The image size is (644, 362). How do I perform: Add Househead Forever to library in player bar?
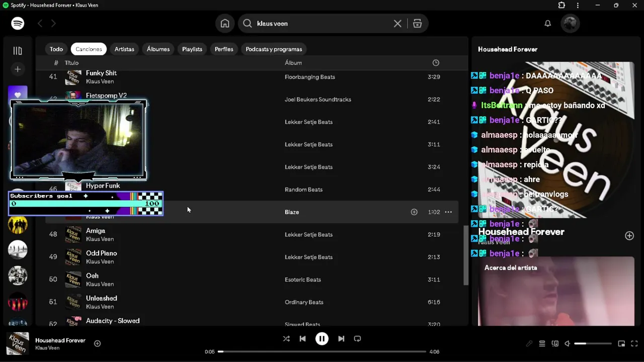coord(98,343)
